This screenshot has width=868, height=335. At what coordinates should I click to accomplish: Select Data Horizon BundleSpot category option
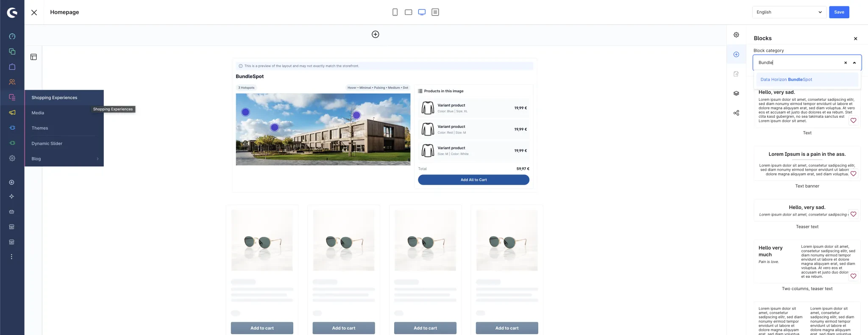click(x=807, y=80)
